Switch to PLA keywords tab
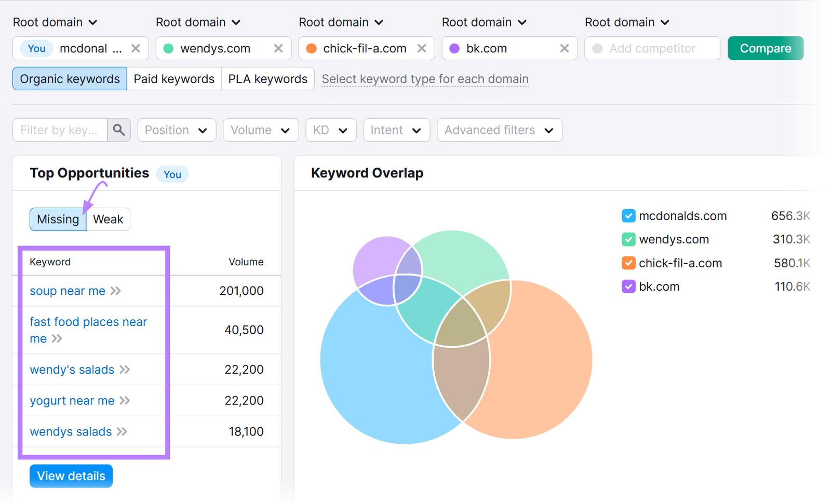Image resolution: width=831 pixels, height=504 pixels. click(x=268, y=79)
